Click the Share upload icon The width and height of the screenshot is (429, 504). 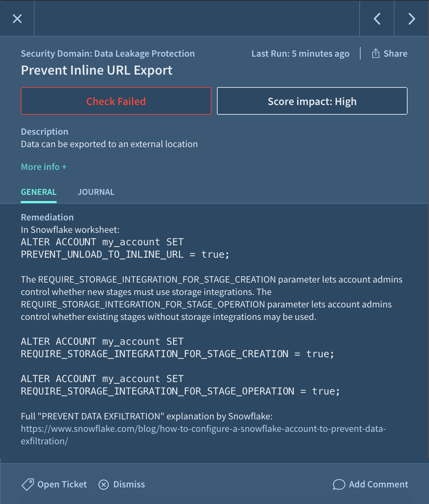[375, 53]
